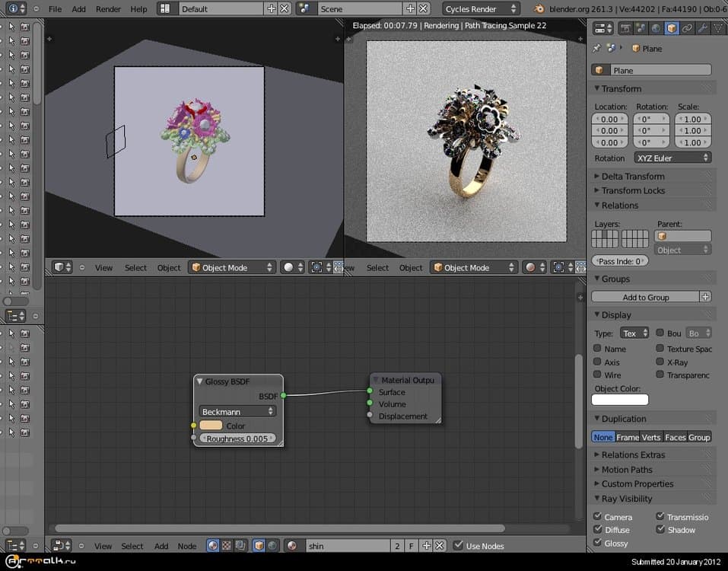Unlink material with X button beside shin
Image resolution: width=728 pixels, height=571 pixels.
[439, 546]
